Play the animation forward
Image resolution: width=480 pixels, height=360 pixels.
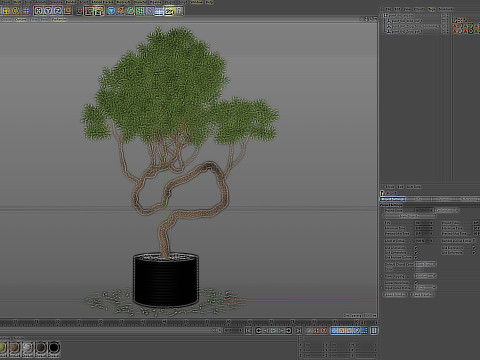273,330
